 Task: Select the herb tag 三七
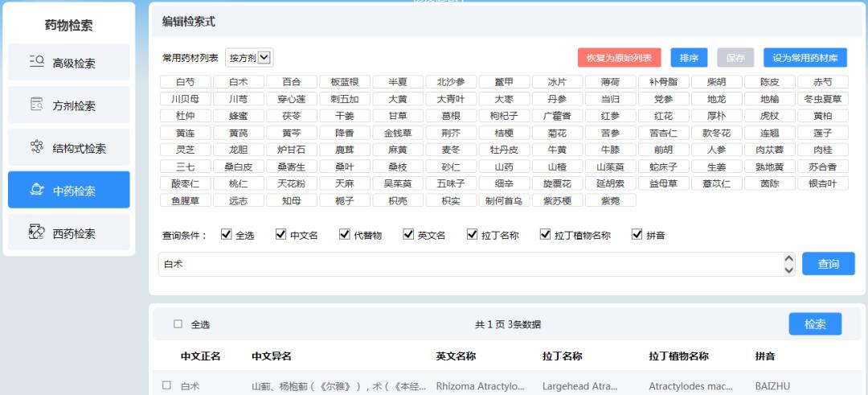[x=186, y=167]
